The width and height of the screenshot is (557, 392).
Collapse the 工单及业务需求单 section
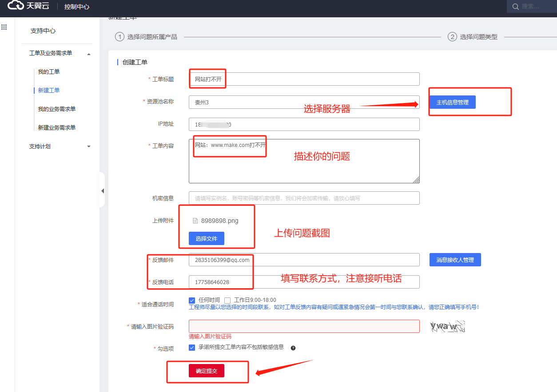[89, 54]
